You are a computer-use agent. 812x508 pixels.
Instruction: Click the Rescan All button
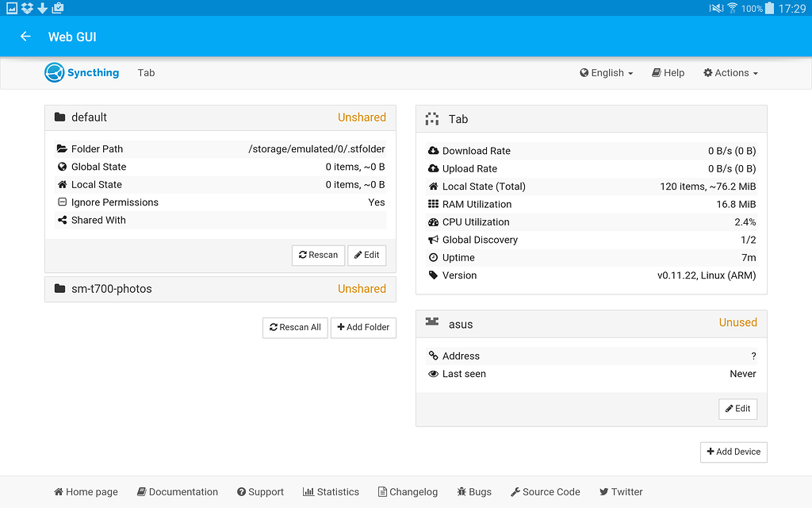[295, 327]
